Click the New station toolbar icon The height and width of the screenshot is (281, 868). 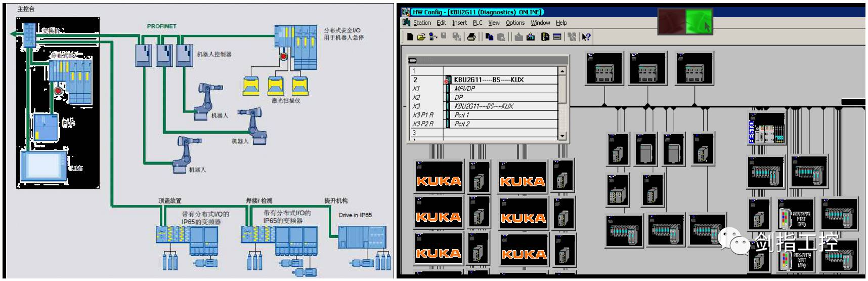(x=410, y=37)
